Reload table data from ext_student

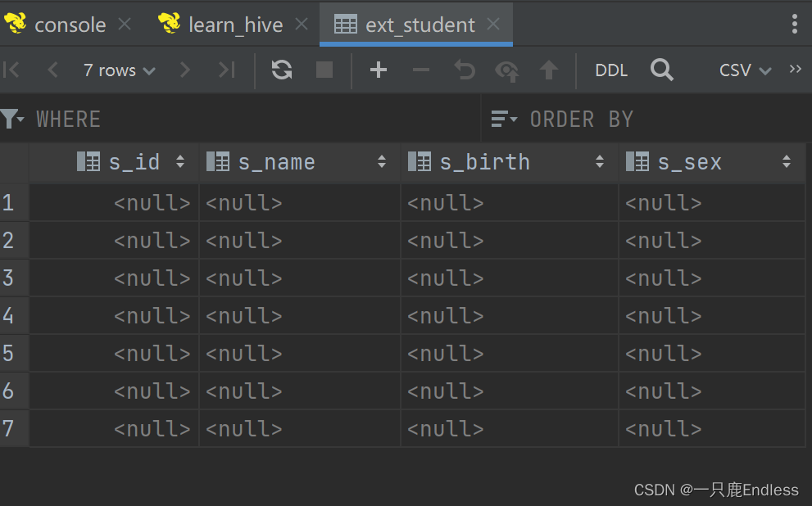(281, 70)
